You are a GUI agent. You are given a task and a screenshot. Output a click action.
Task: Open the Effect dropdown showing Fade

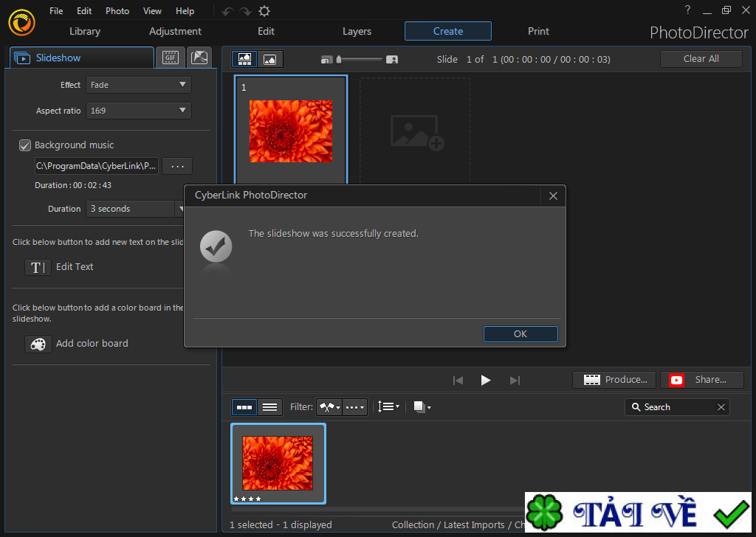tap(138, 85)
